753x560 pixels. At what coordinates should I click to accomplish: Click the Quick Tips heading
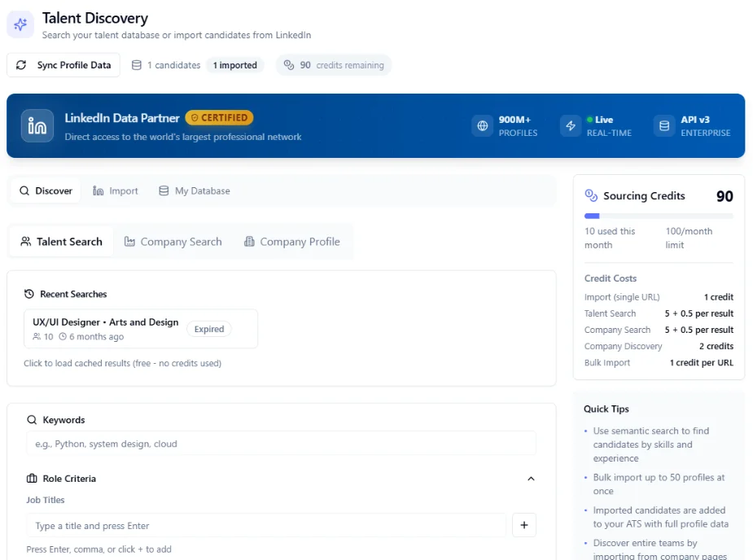pos(606,409)
